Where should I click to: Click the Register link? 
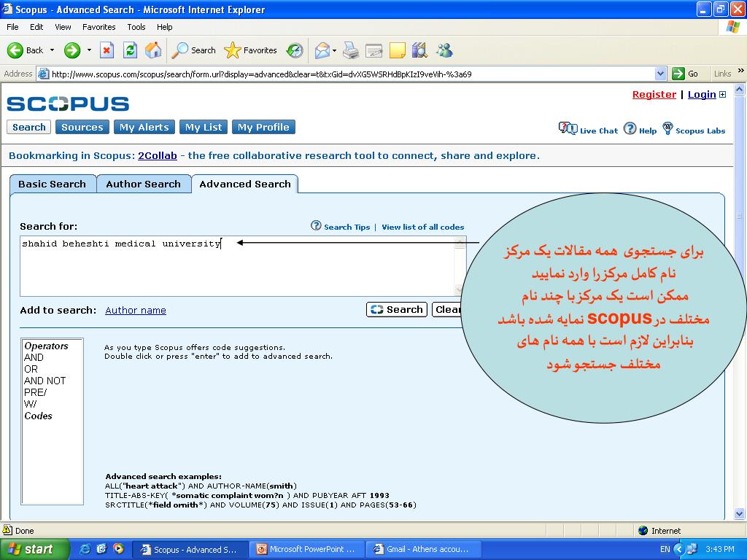654,94
